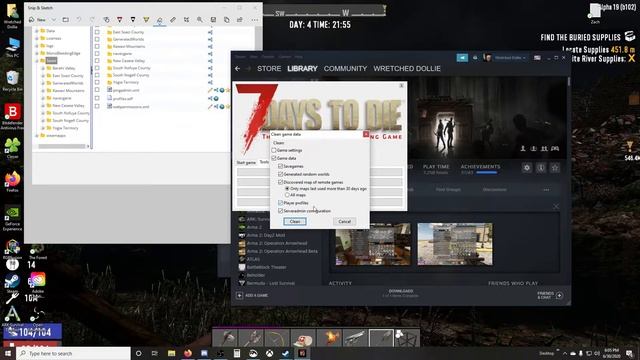Check the box beside East Soxci County row
The height and width of the screenshot is (360, 640).
coord(97,32)
